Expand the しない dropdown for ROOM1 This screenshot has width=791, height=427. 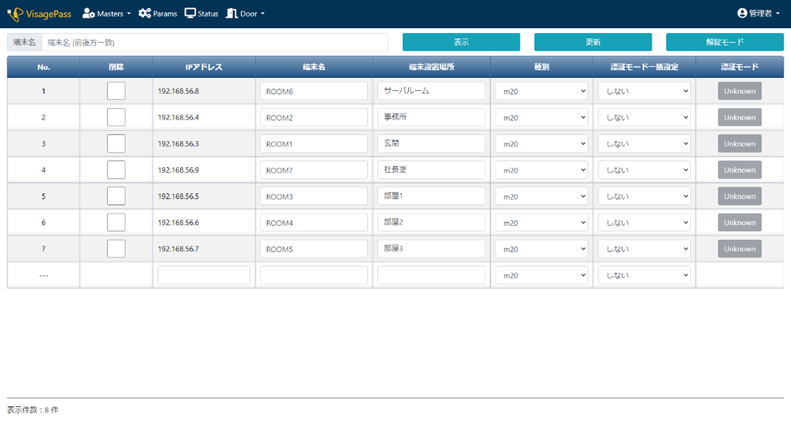(644, 144)
